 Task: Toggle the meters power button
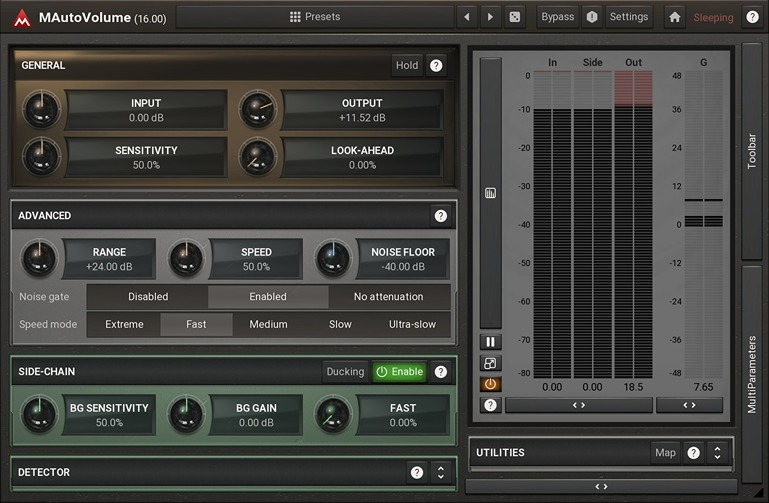point(491,384)
